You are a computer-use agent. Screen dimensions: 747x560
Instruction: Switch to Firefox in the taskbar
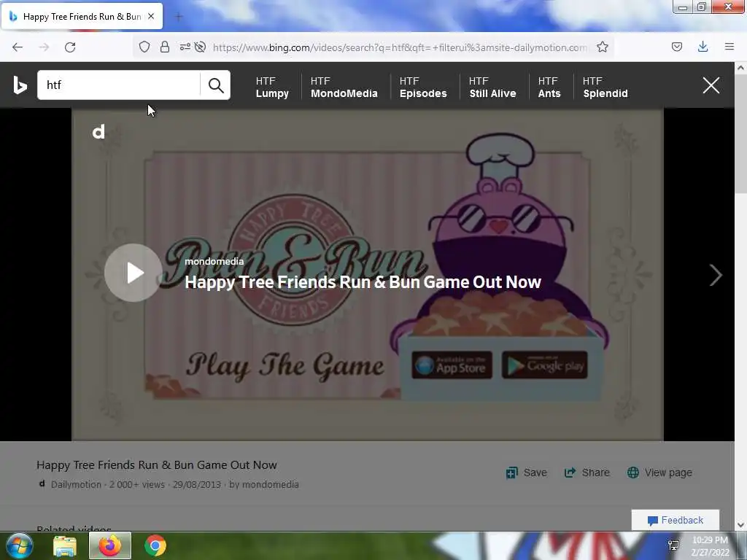point(110,546)
